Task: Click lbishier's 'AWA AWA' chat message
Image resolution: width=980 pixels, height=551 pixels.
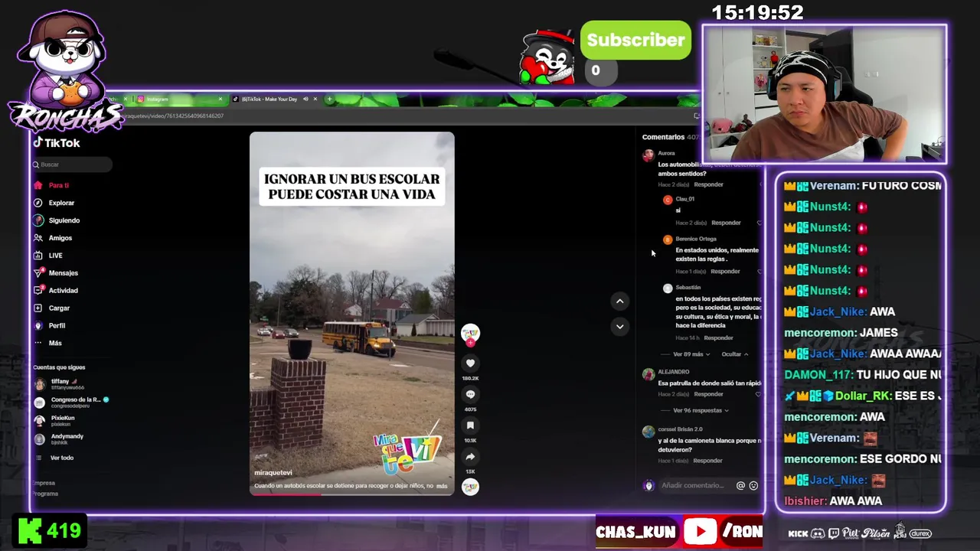Action: [833, 501]
